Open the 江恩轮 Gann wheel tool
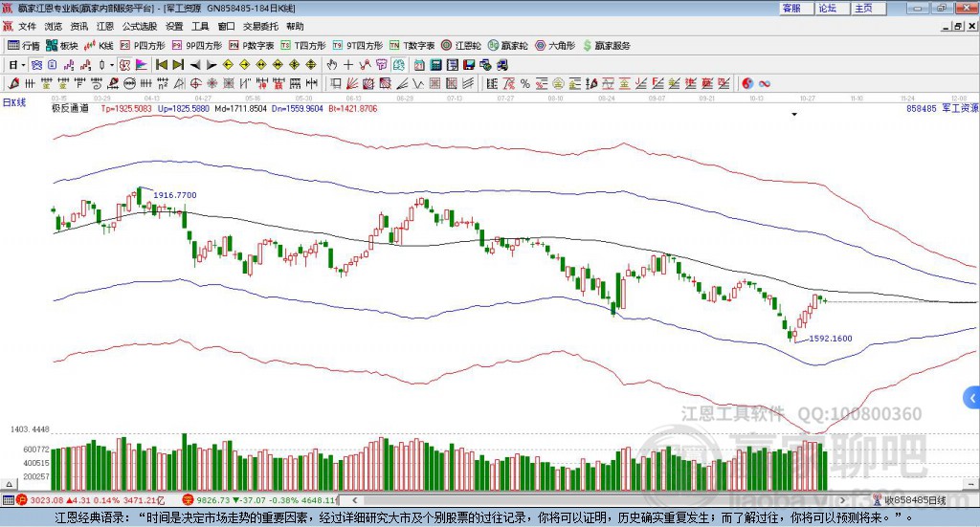Screen dimensions: 980x527 point(464,45)
